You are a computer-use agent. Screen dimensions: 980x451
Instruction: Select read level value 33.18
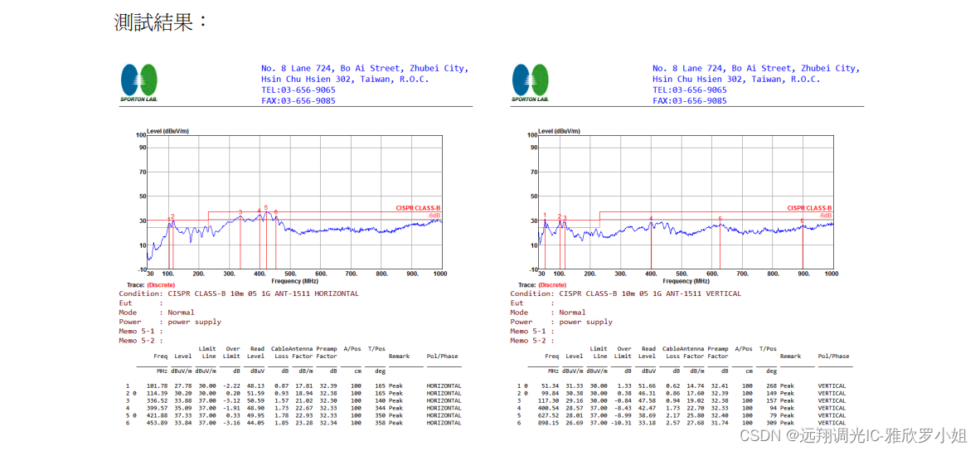648,423
